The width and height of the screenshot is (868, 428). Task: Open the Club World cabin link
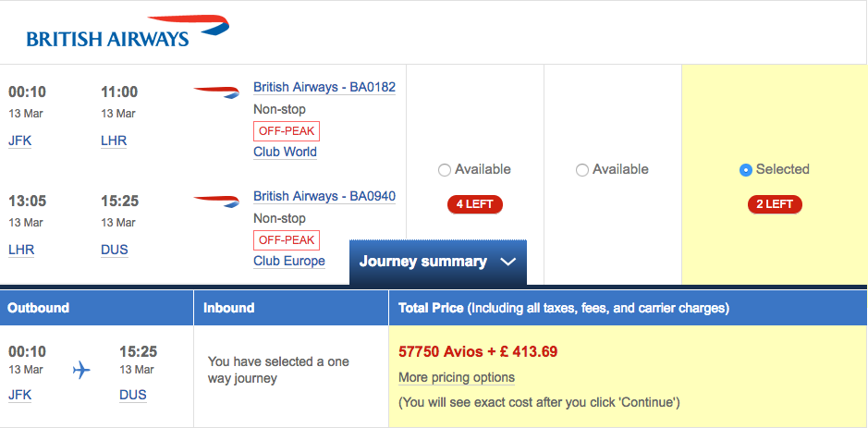pyautogui.click(x=285, y=152)
